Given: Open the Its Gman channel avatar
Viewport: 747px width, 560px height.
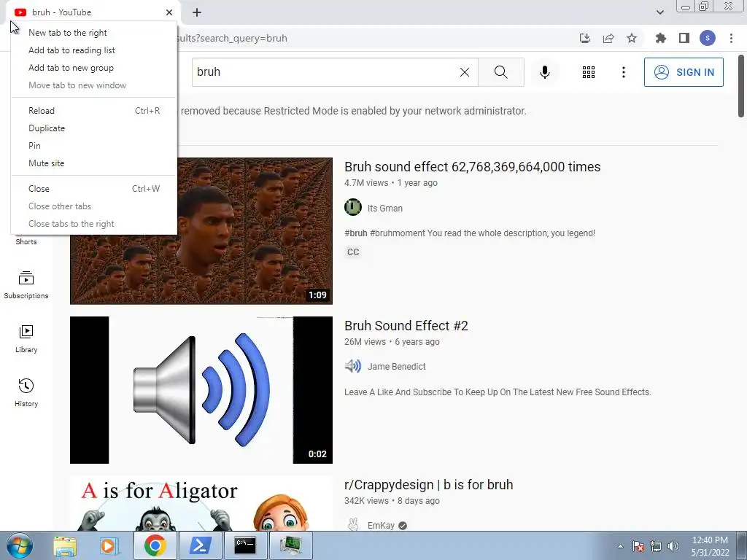Looking at the screenshot, I should tap(353, 208).
